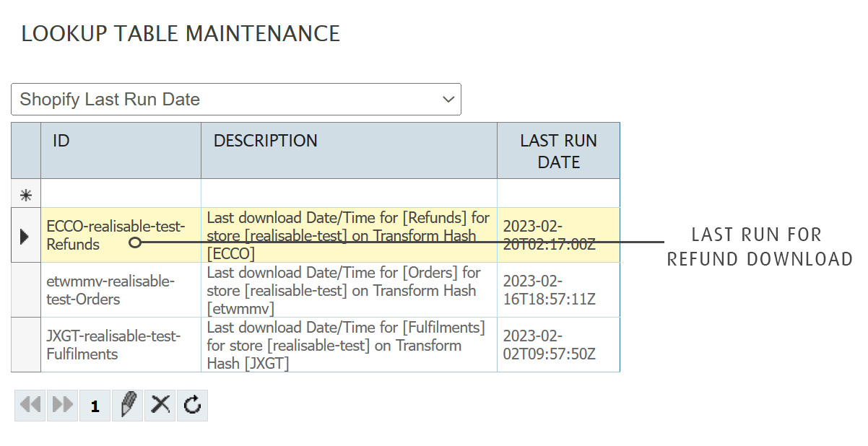868x446 pixels.
Task: Click the Orders description cell
Action: pyautogui.click(x=349, y=290)
